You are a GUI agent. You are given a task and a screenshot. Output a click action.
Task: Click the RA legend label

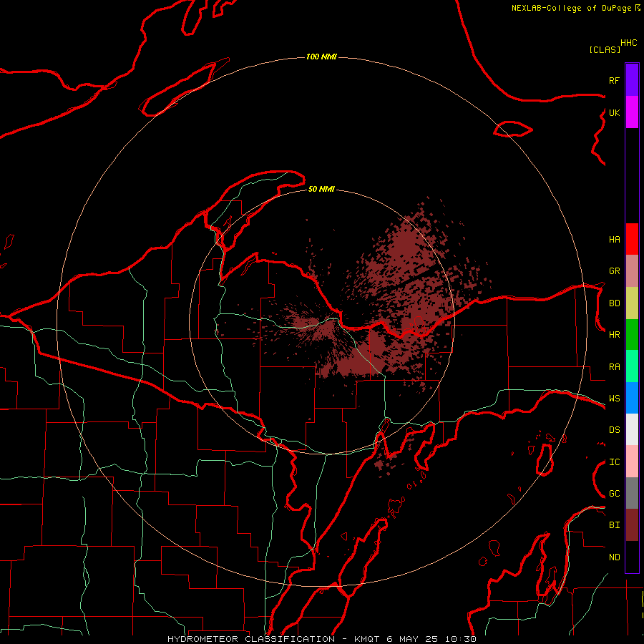coord(614,367)
